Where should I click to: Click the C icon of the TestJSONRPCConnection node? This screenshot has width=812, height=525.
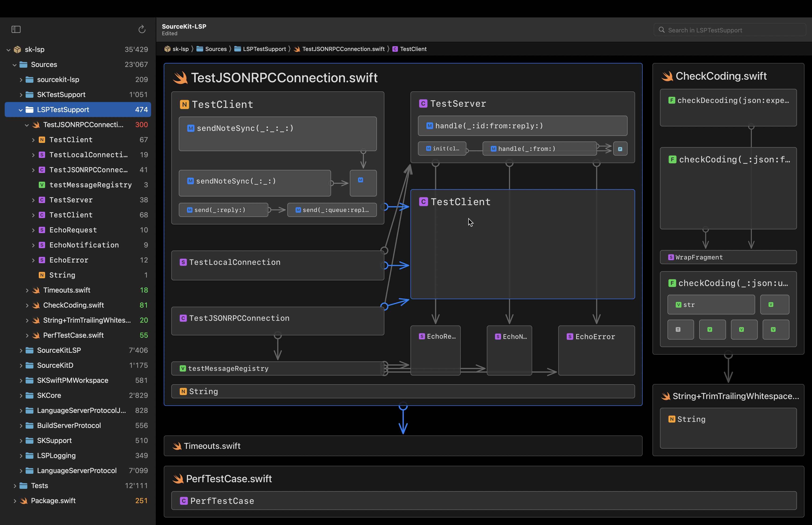pos(183,318)
